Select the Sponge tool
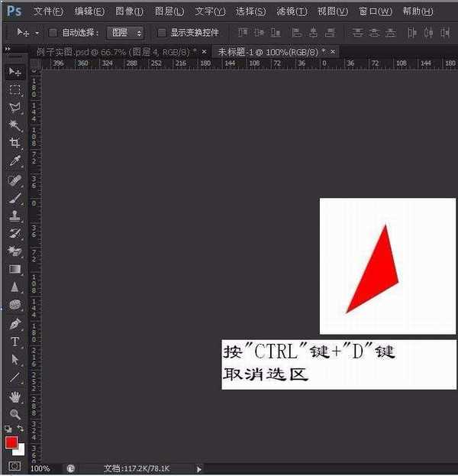Image resolution: width=458 pixels, height=476 pixels. point(15,305)
